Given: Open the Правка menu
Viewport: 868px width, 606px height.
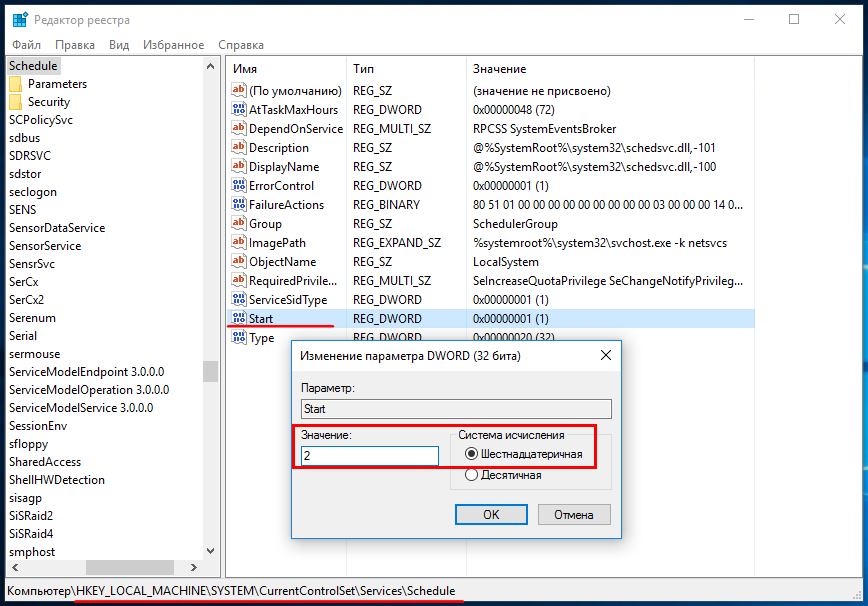Looking at the screenshot, I should [75, 45].
